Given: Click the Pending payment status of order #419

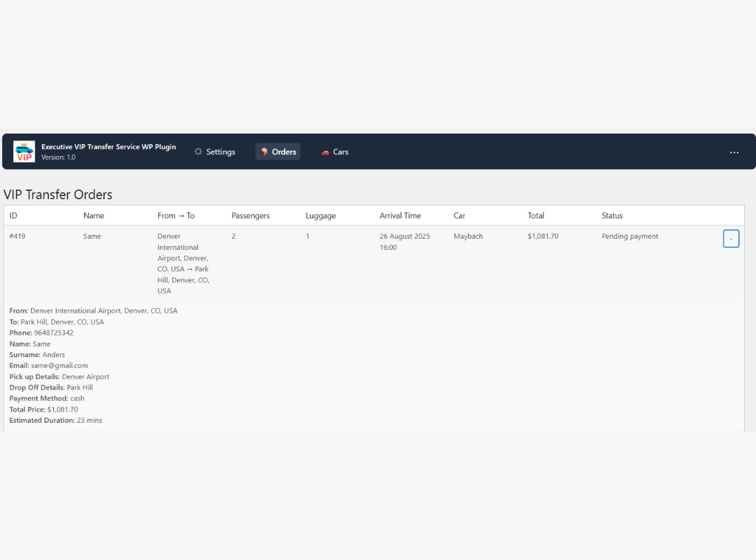Looking at the screenshot, I should (x=629, y=237).
